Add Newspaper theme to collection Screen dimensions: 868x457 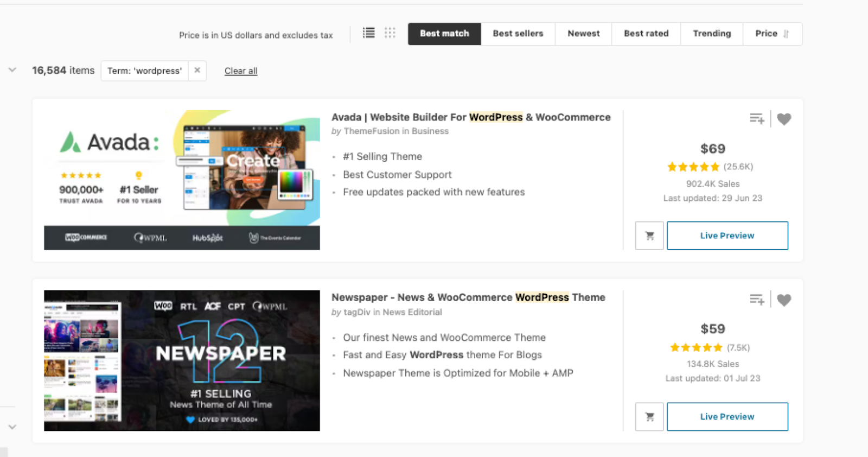(x=757, y=299)
